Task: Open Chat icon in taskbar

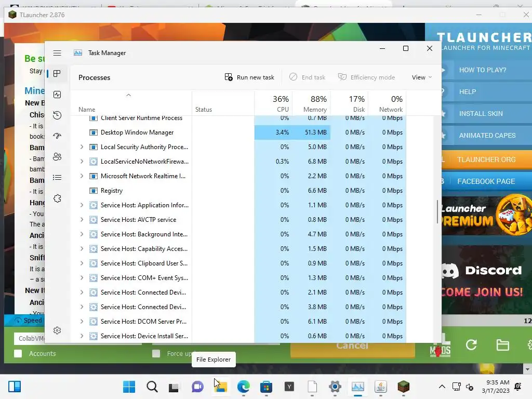Action: (x=197, y=387)
